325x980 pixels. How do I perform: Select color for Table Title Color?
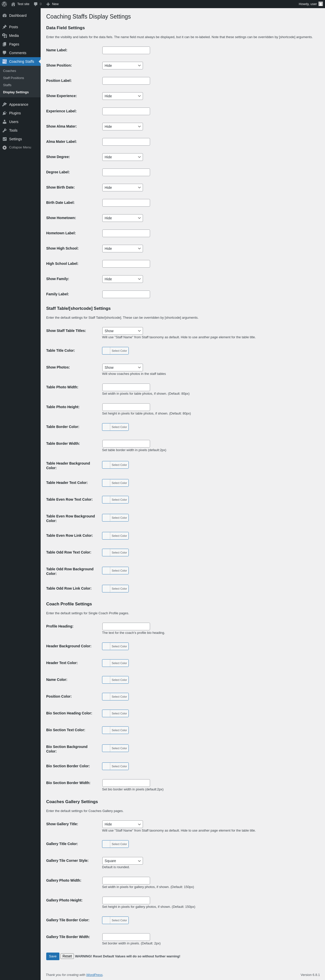[x=115, y=351]
